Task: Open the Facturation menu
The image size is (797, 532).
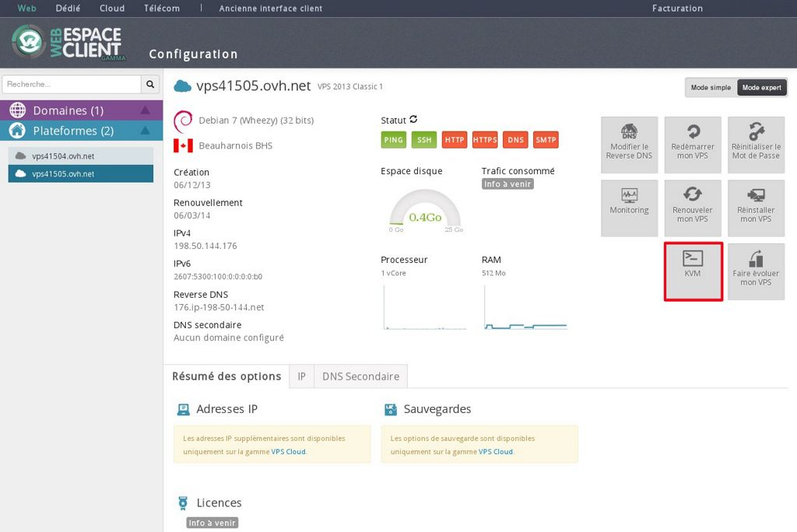Action: coord(677,9)
